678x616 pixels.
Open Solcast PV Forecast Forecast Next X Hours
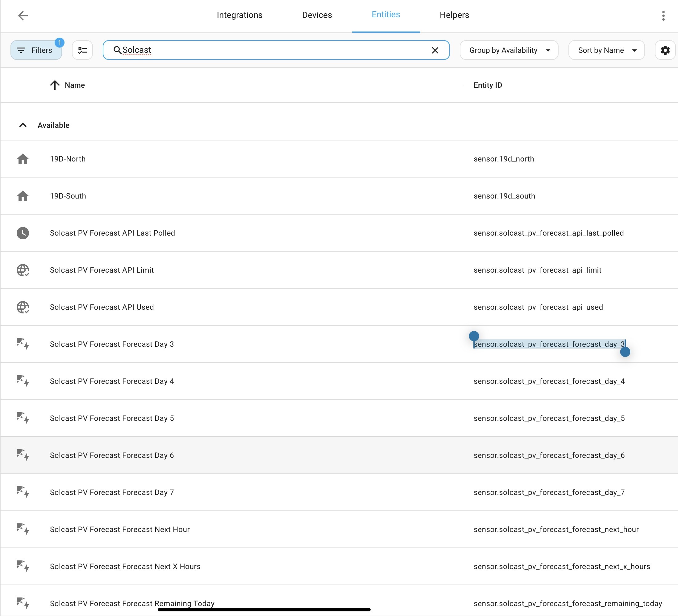(x=125, y=566)
